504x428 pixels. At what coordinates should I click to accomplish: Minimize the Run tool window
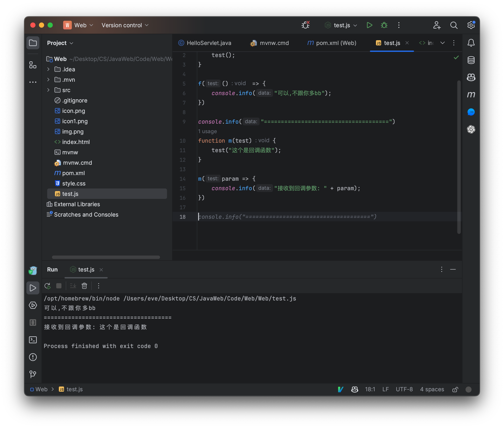(x=453, y=270)
